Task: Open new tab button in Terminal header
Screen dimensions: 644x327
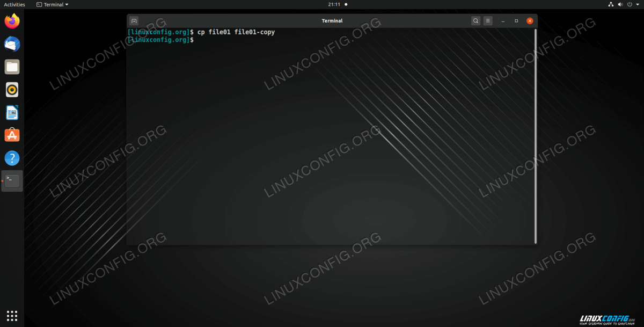Action: coord(134,21)
